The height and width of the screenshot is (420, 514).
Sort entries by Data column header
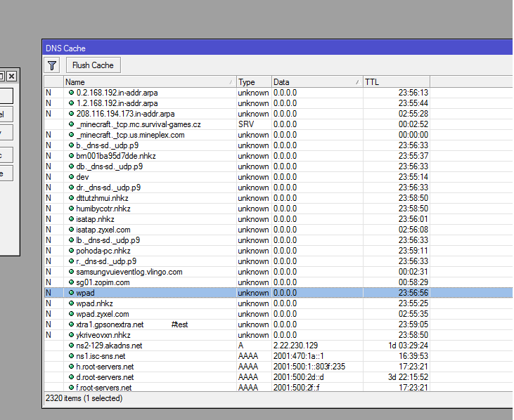point(317,82)
